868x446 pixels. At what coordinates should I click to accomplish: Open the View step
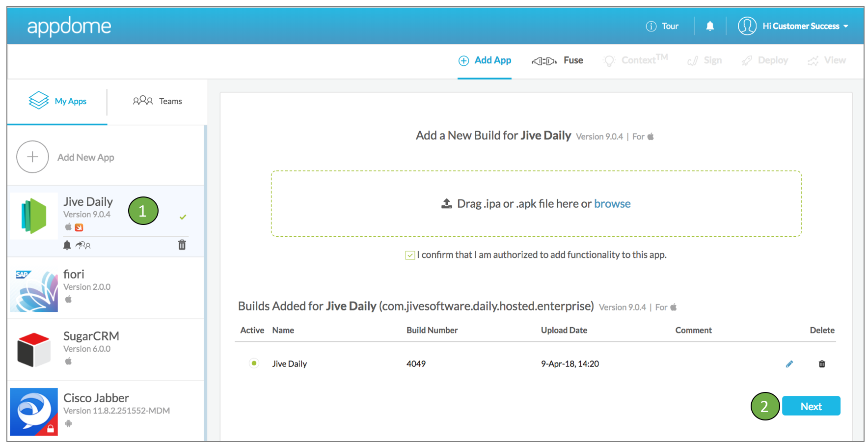(827, 60)
